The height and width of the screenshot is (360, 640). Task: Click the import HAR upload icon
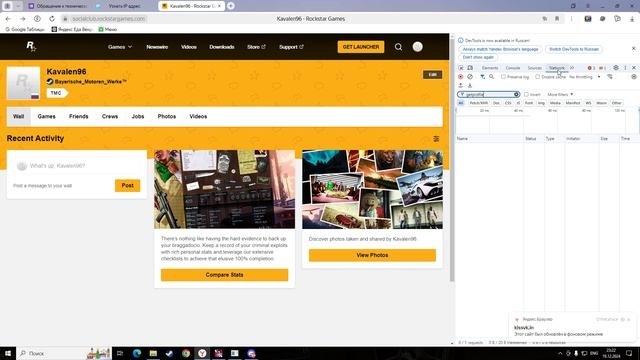coord(461,85)
